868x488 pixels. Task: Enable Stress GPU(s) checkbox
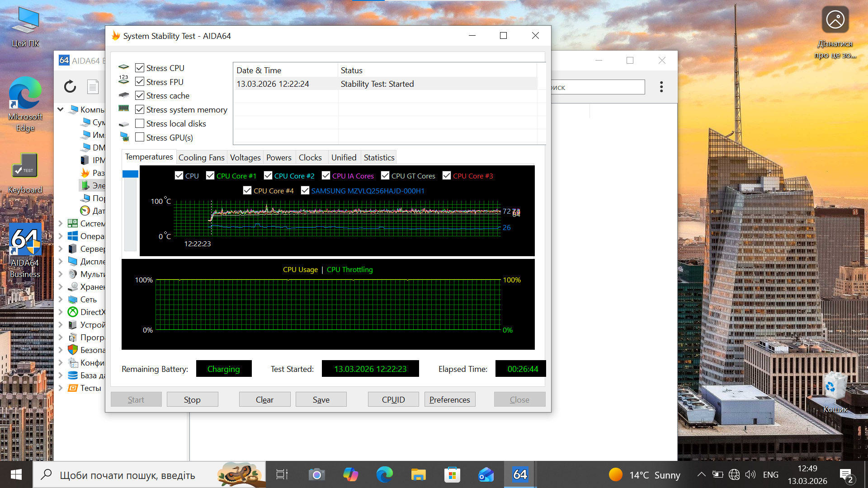tap(140, 137)
